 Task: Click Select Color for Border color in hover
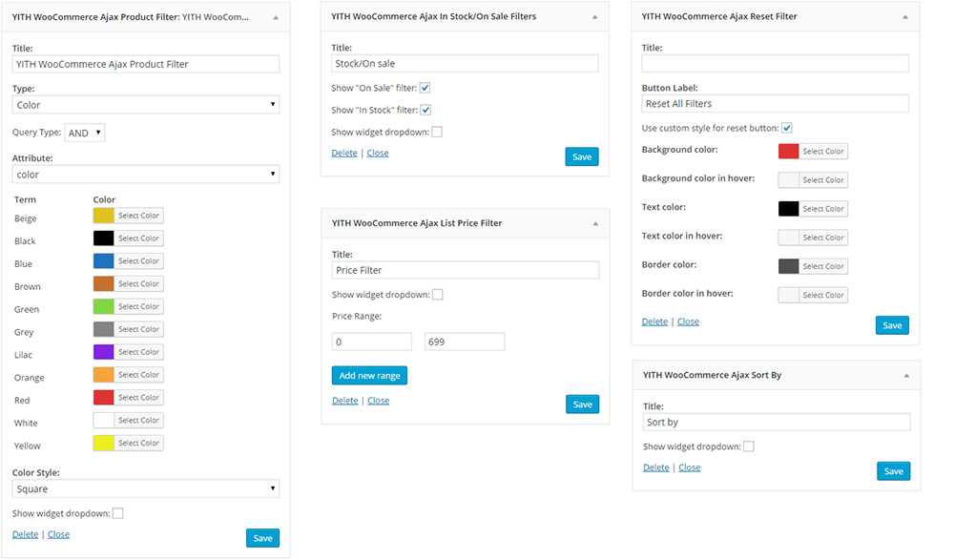[823, 295]
